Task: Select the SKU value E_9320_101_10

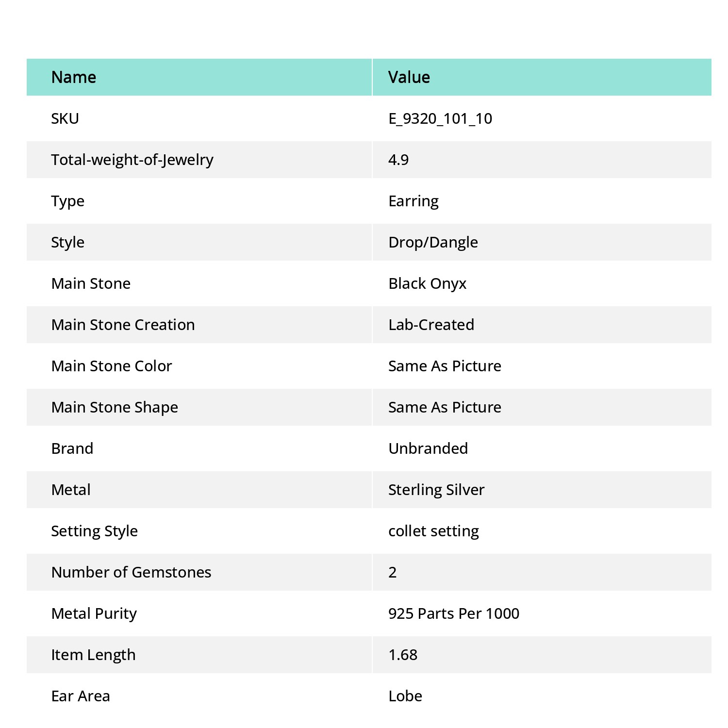Action: (x=440, y=118)
